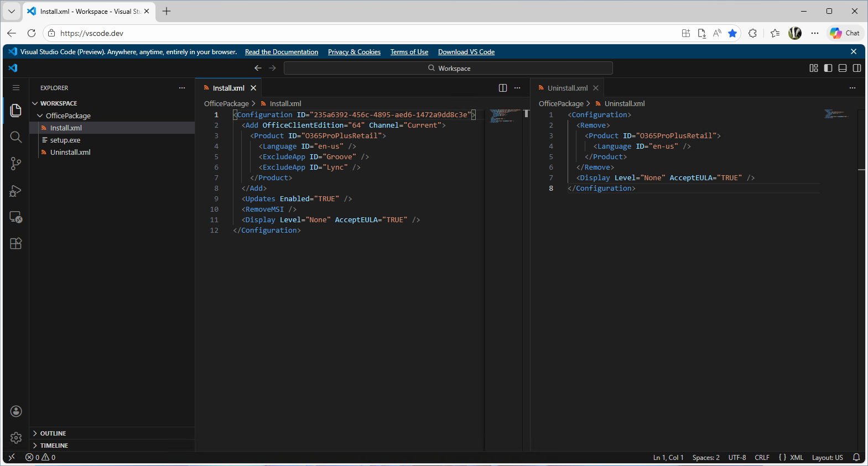
Task: Open the Run and Debug view
Action: (x=15, y=191)
